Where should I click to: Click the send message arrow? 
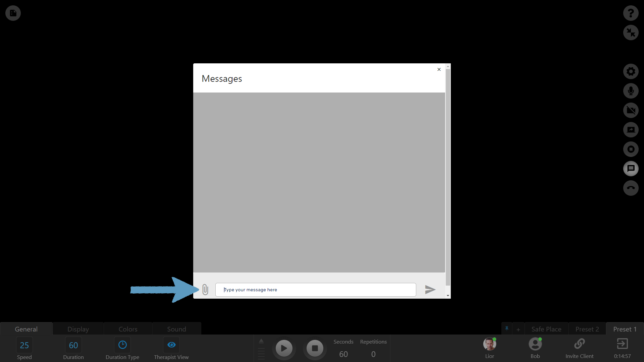click(430, 290)
